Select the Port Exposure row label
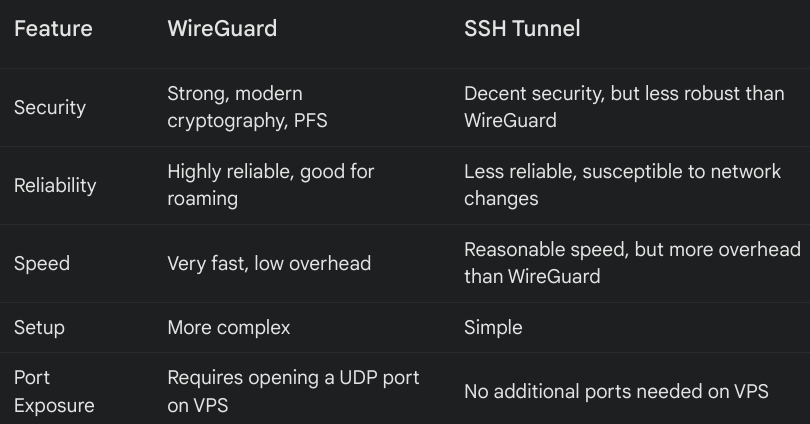The image size is (810, 424). (54, 391)
